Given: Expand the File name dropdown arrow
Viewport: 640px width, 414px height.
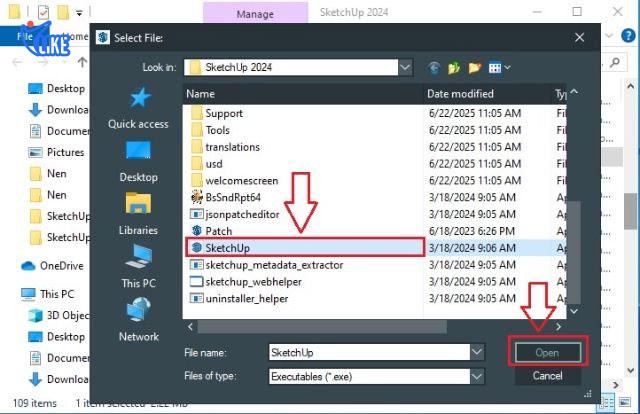Looking at the screenshot, I should point(477,352).
